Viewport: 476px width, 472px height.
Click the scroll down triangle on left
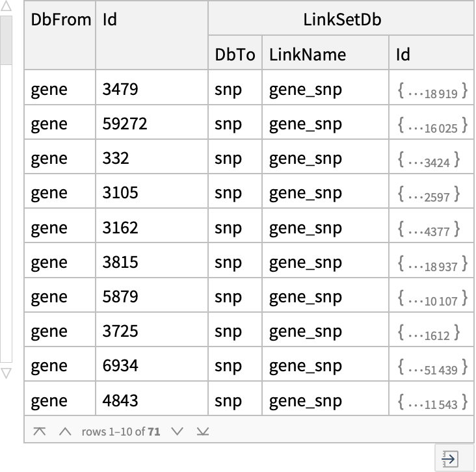(x=6, y=373)
